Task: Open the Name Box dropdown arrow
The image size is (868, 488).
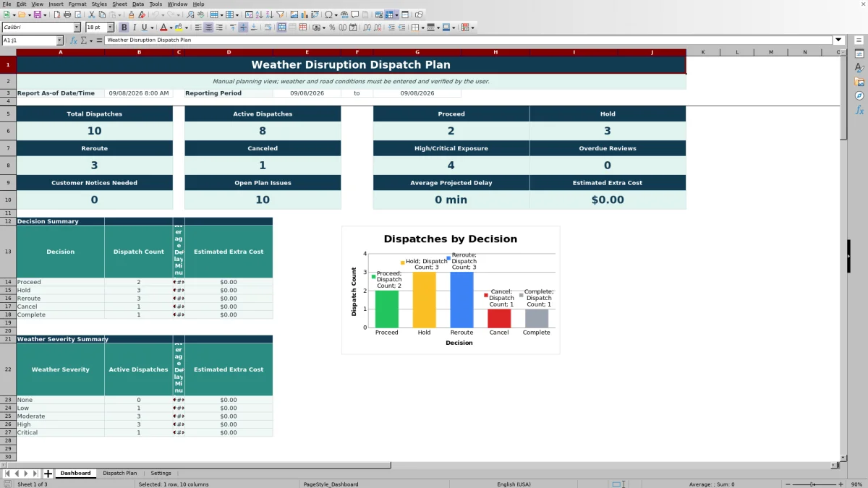Action: [59, 40]
